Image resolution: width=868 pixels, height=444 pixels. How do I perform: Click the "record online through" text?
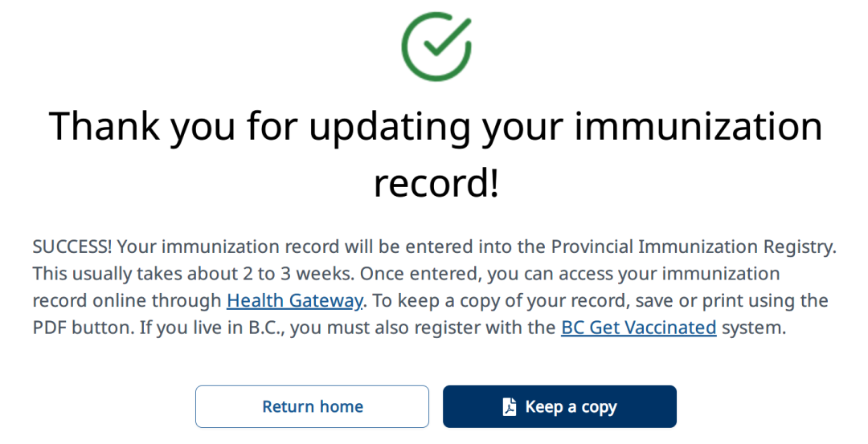tap(127, 301)
